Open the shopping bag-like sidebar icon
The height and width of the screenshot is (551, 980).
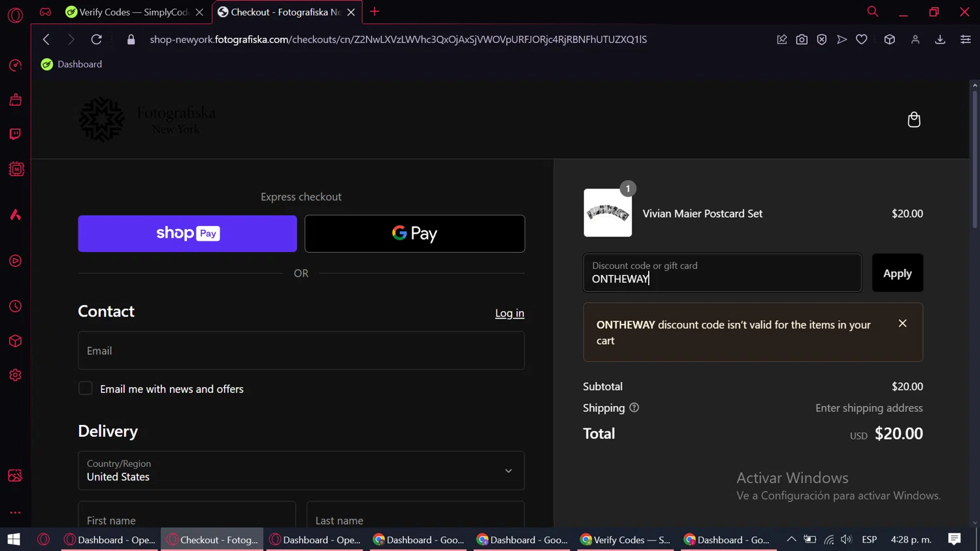(x=15, y=100)
